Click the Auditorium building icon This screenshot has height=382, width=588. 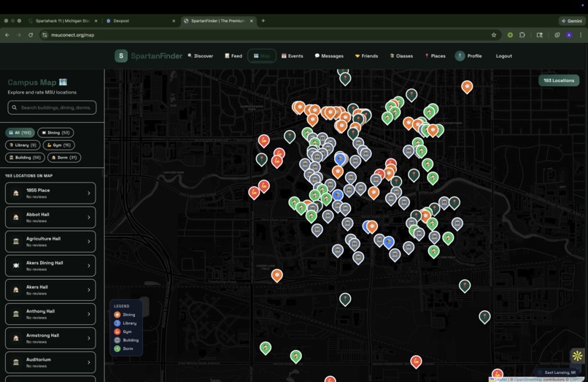point(16,362)
